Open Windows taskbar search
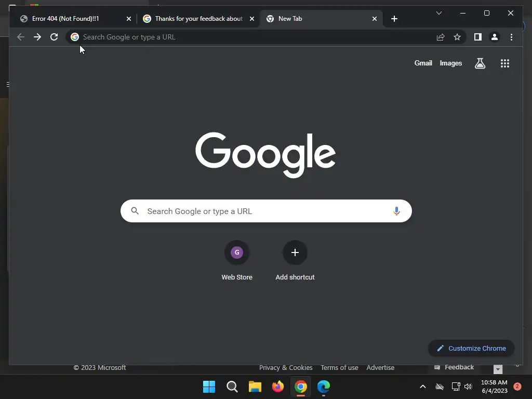 (232, 387)
